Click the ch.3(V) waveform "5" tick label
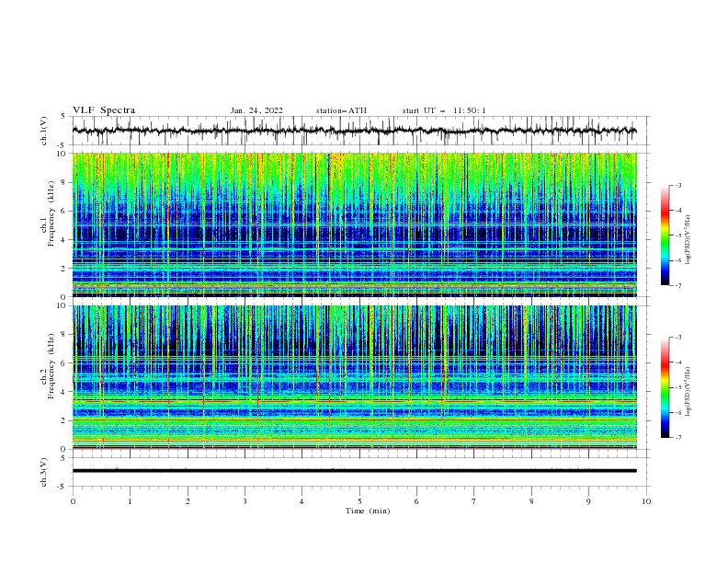 (63, 458)
